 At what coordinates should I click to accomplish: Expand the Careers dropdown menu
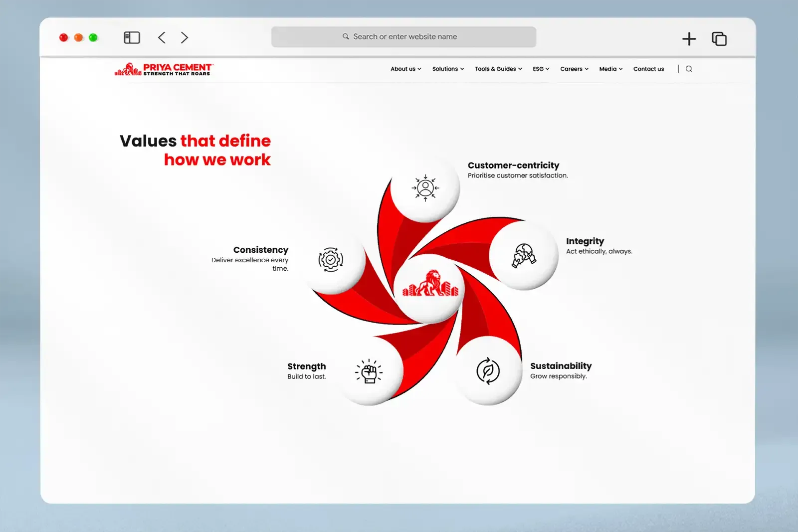574,69
